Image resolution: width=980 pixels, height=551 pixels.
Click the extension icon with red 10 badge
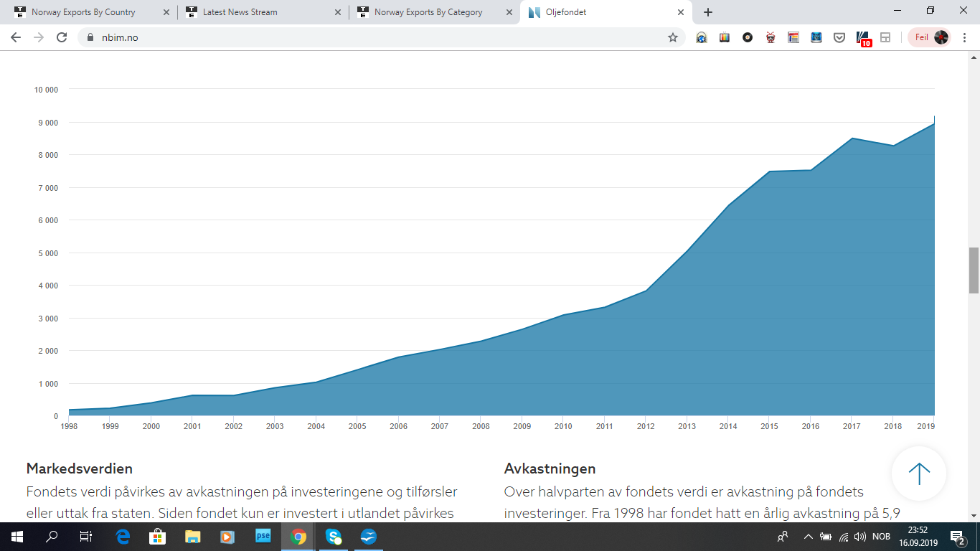[x=863, y=38]
